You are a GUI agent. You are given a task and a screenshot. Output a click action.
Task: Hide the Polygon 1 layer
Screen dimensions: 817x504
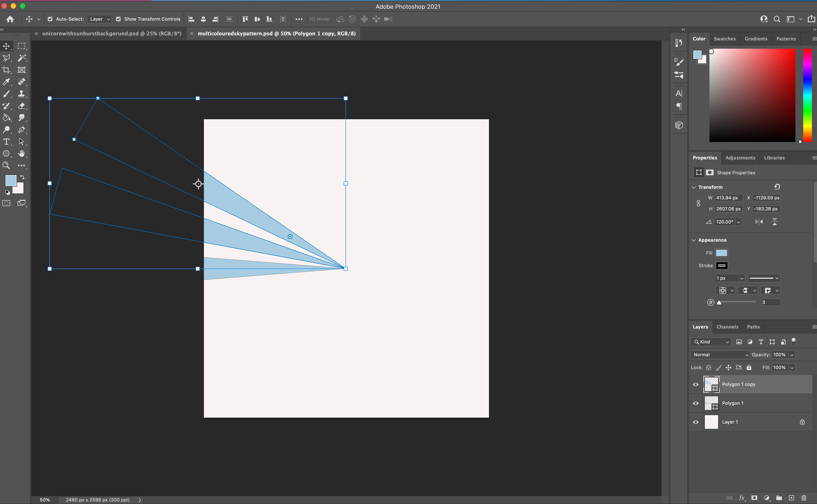[696, 403]
